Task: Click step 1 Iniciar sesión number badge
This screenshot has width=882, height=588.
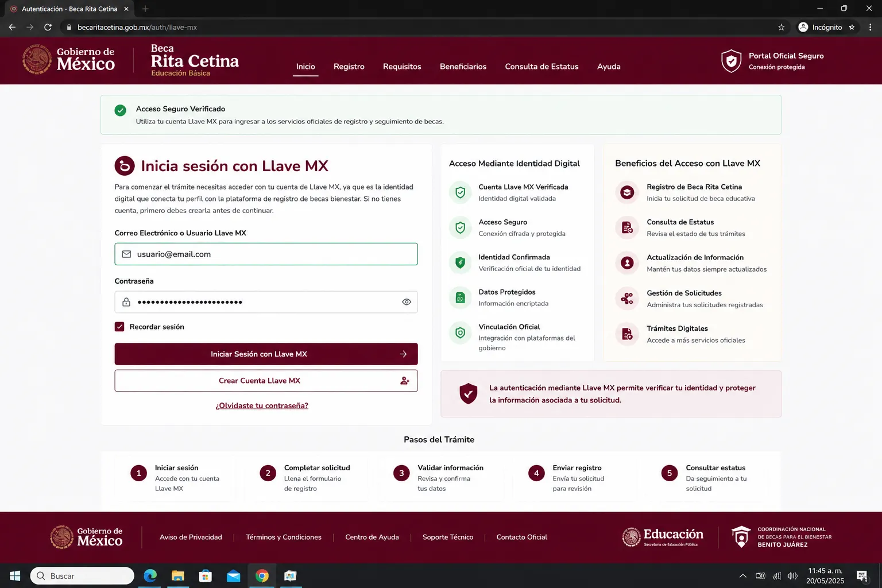Action: [138, 473]
